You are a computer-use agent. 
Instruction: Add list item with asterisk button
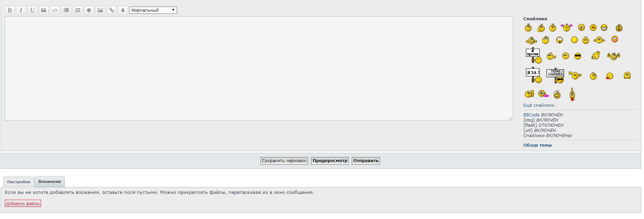[89, 10]
